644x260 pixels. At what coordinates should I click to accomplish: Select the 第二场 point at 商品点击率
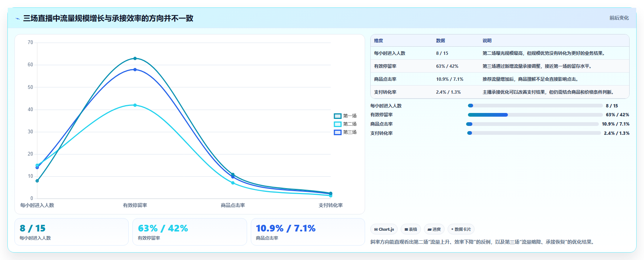(x=233, y=183)
